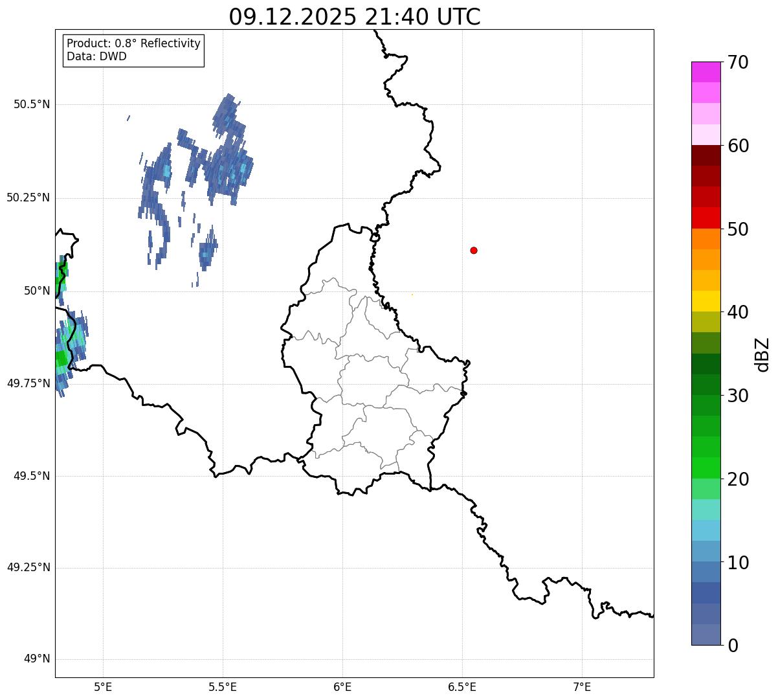
Task: Click the 49°N latitude label
Action: [x=37, y=659]
